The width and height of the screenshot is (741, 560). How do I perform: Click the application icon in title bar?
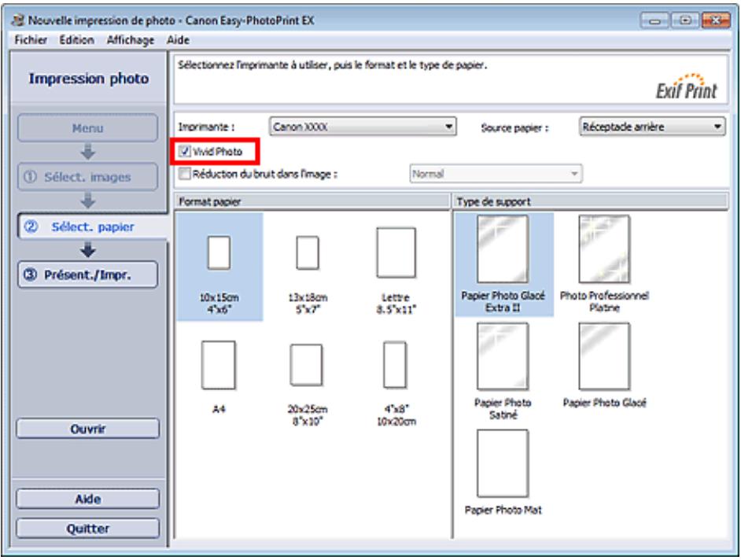coord(18,20)
